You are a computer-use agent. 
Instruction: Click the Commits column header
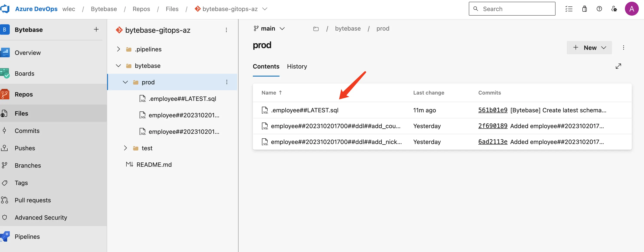tap(489, 93)
